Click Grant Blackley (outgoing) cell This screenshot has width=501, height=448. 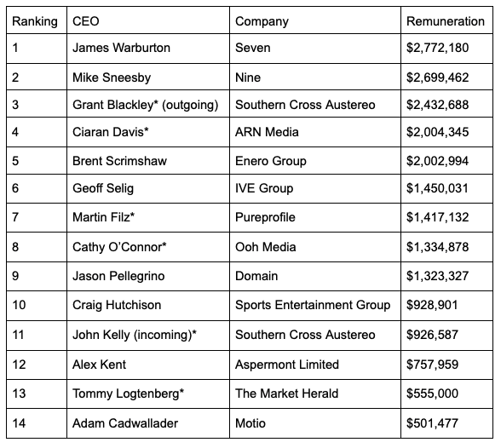pos(148,104)
